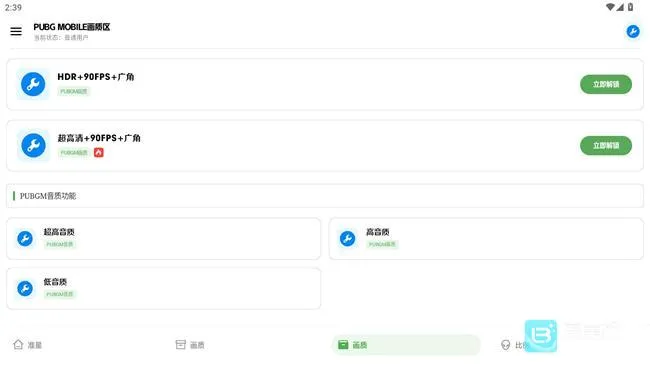Image resolution: width=650 pixels, height=365 pixels.
Task: Tap the green tag under 超高音质
Action: (60, 244)
